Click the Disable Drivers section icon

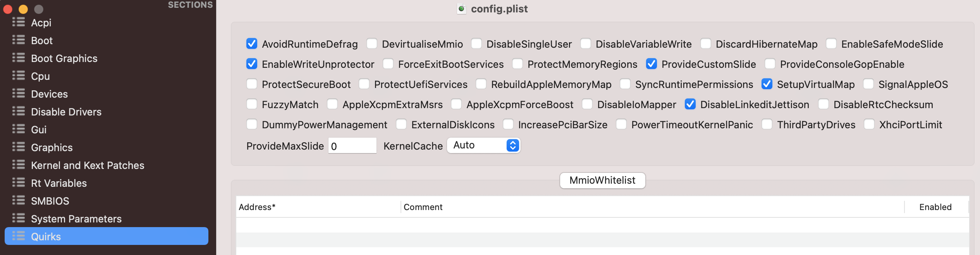(x=18, y=112)
